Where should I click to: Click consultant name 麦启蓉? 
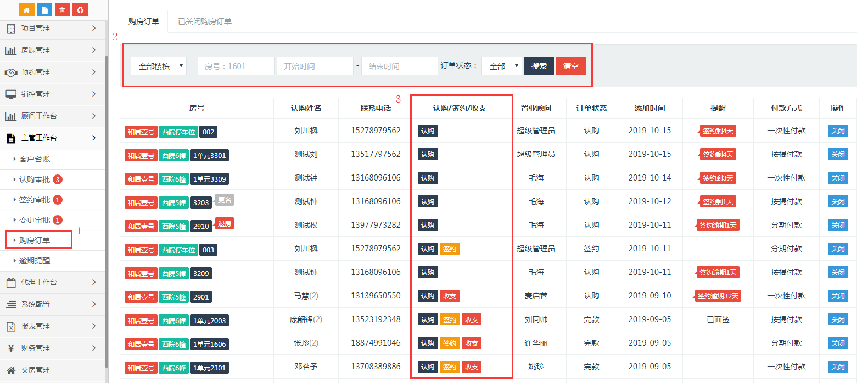point(536,296)
